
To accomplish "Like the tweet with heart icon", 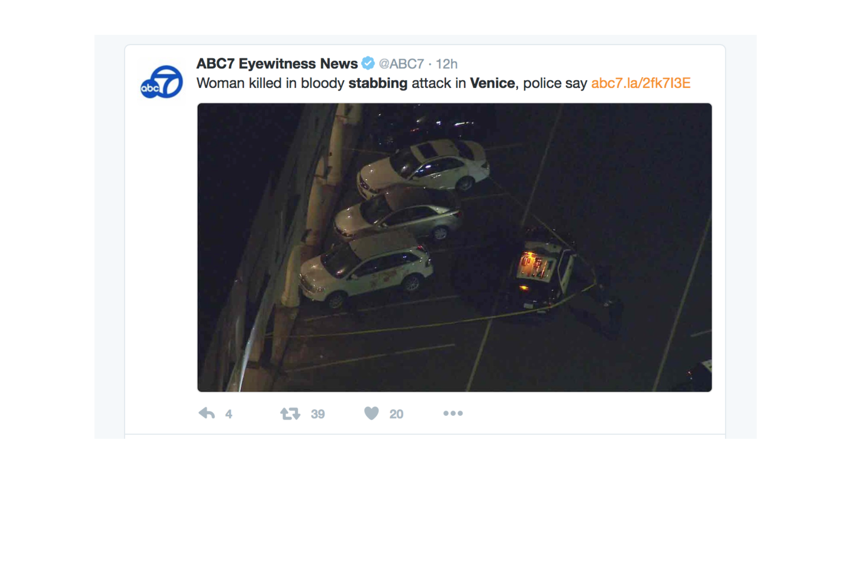I will [x=371, y=413].
